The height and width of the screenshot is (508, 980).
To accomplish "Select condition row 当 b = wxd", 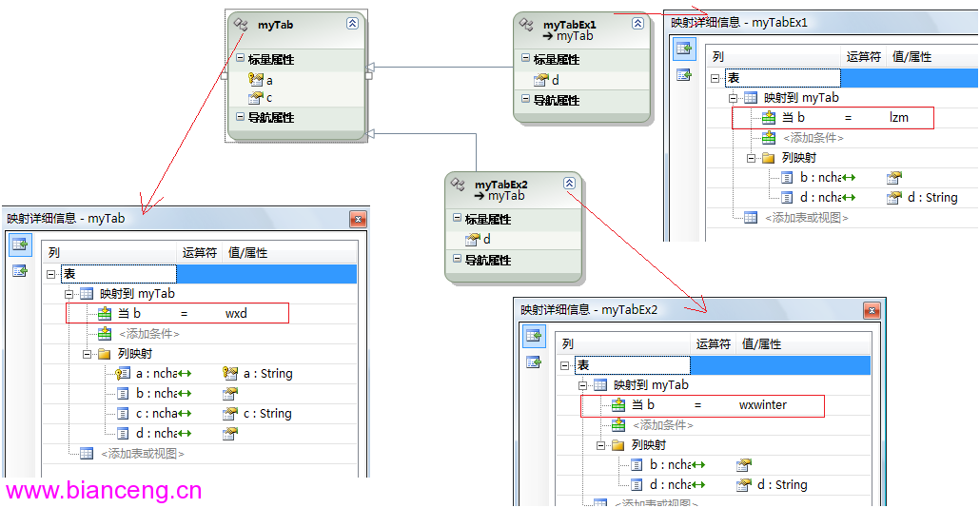I will (x=178, y=314).
